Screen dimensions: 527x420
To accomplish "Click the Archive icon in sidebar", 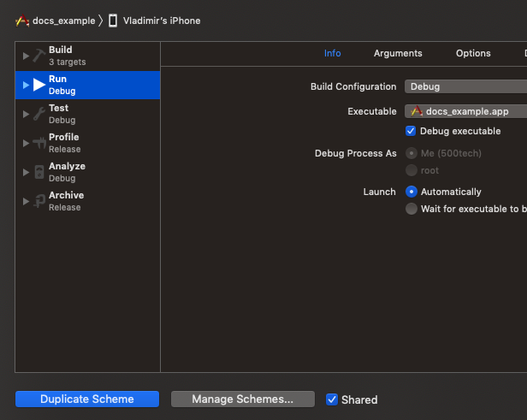I will point(39,201).
